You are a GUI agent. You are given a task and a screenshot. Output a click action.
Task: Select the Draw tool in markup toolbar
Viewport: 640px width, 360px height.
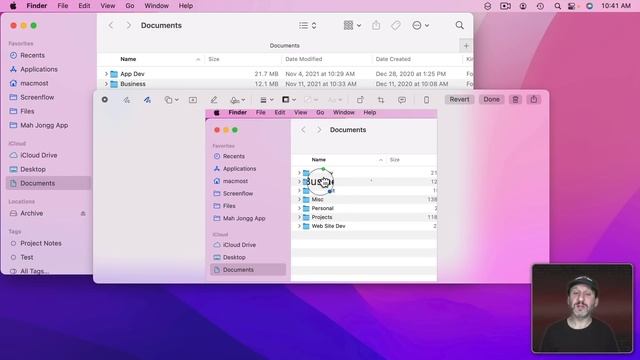coord(147,100)
